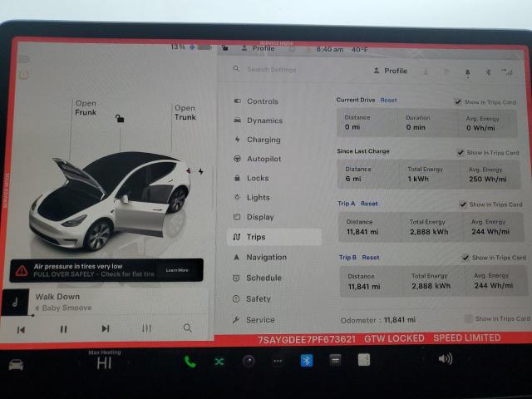Select the Trips menu item

274,237
